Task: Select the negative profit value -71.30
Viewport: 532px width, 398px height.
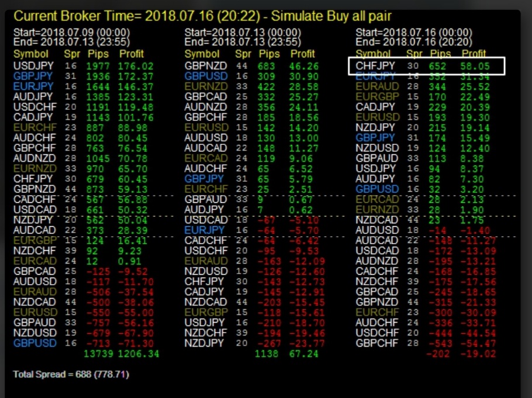Action: (136, 343)
